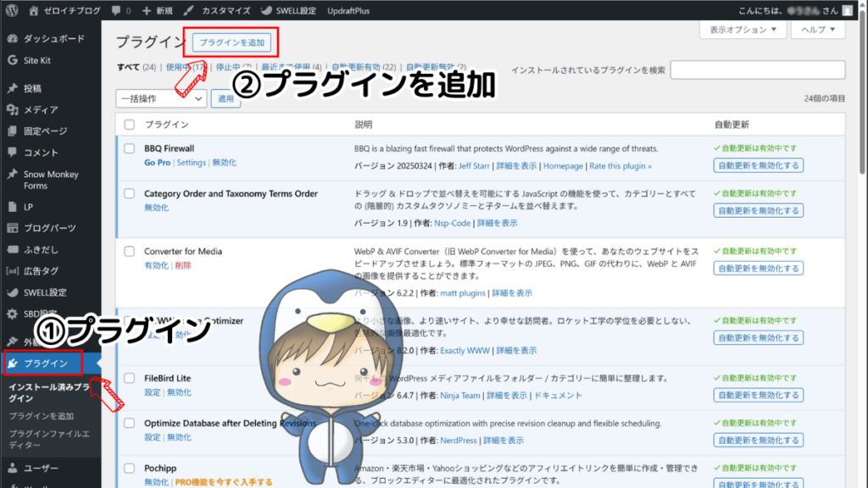Click the 投稿 pin icon

point(12,88)
